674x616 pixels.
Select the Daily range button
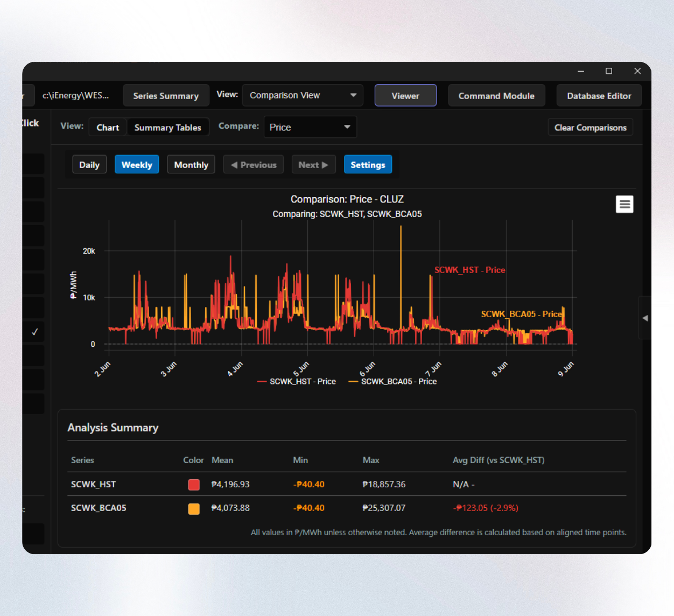(x=89, y=165)
